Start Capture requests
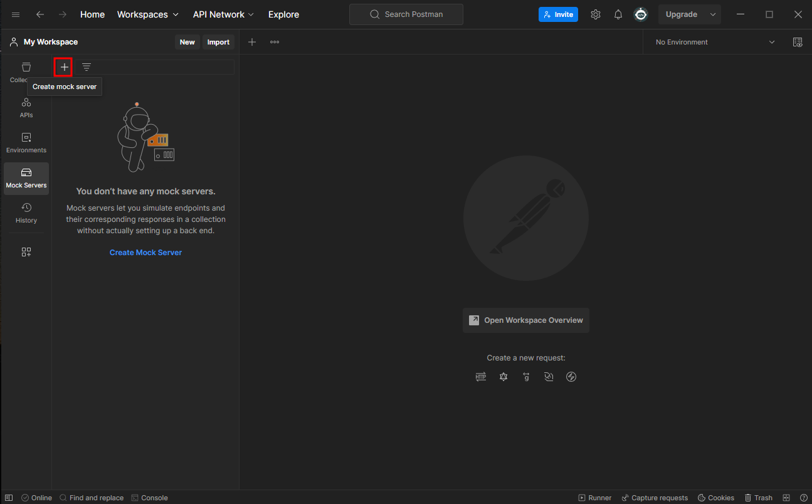The height and width of the screenshot is (504, 812). click(x=655, y=498)
